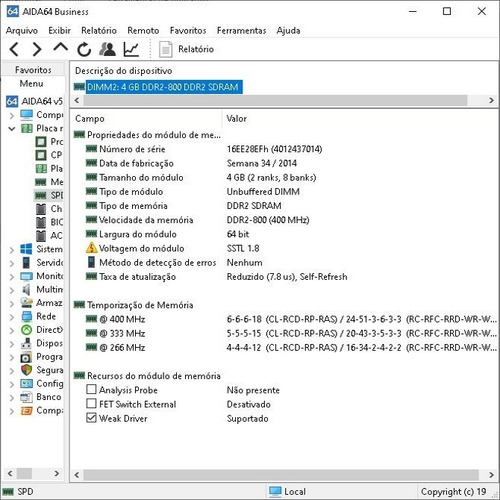Click the details pane bottom horizontal scrollbar

[281, 475]
